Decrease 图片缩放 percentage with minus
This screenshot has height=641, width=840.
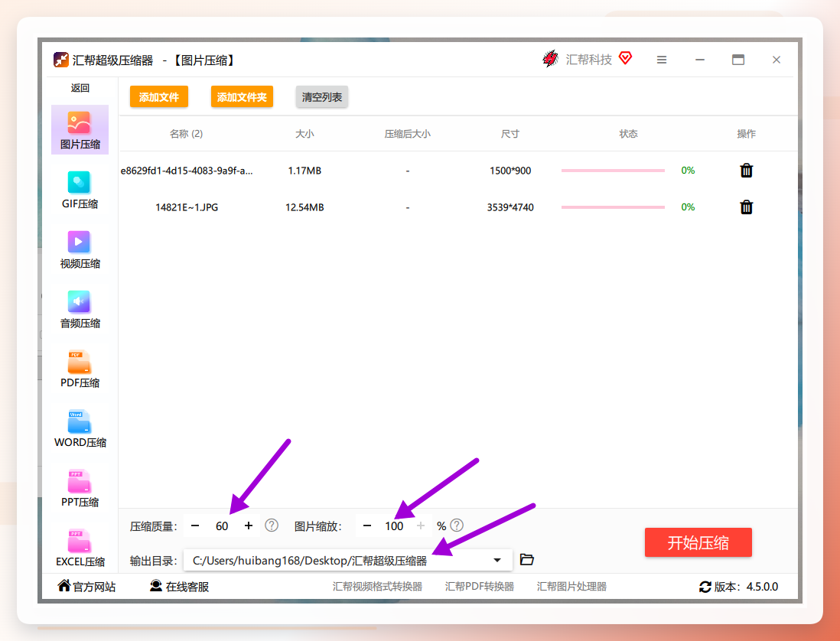(367, 525)
